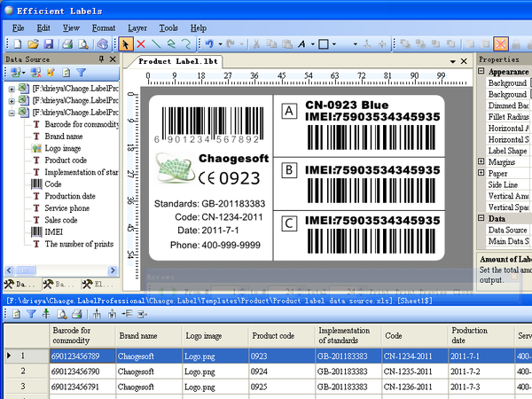
Task: Expand the second data source tree node
Action: coord(12,101)
